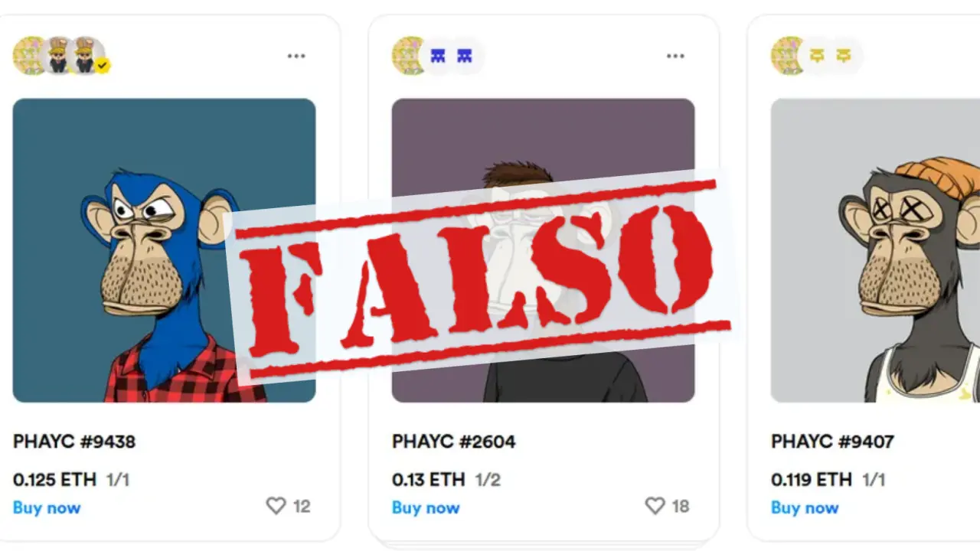The width and height of the screenshot is (980, 551).
Task: Open the purple-background PHAYC #2604 image
Action: coord(543,250)
